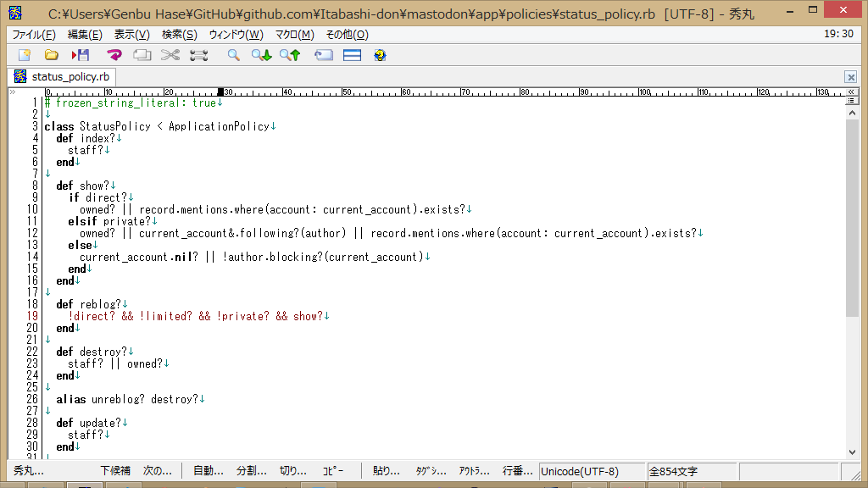Click the ｱｳﾄﾗ... function key button
The image size is (868, 488).
tap(474, 471)
